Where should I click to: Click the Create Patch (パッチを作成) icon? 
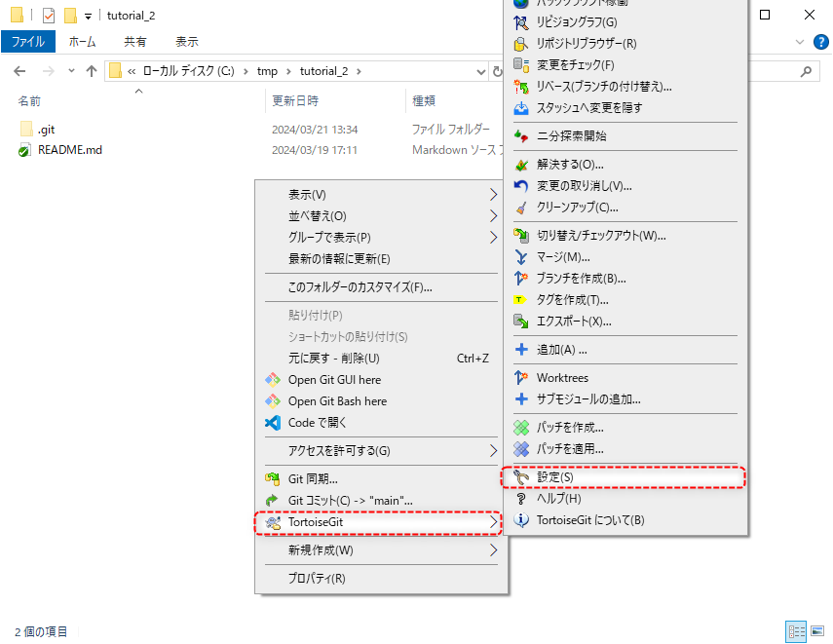coord(521,428)
